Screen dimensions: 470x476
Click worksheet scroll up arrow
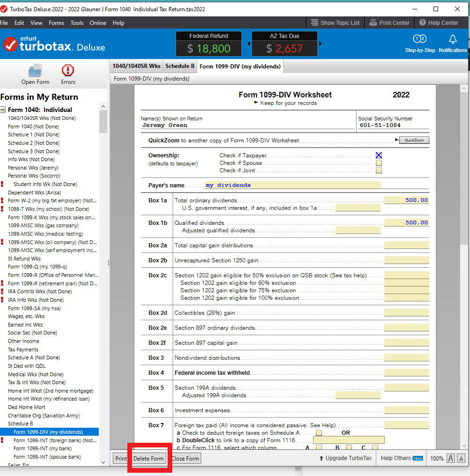tap(464, 89)
